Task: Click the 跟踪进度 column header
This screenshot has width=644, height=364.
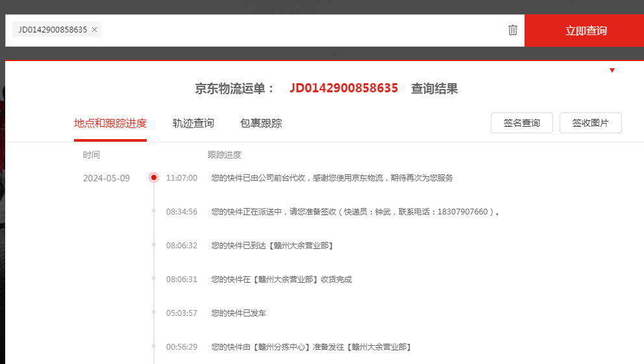Action: (x=224, y=155)
